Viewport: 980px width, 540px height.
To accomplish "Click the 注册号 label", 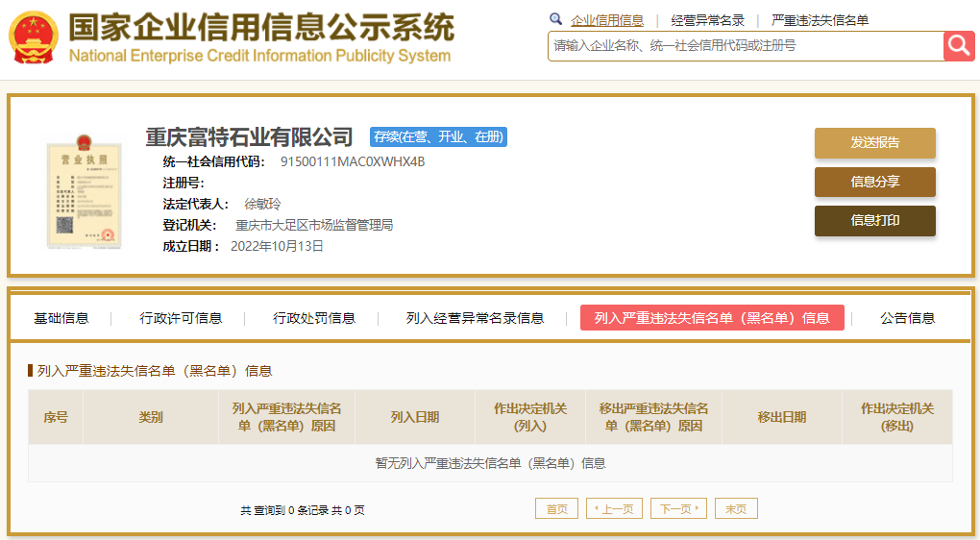I will click(184, 184).
